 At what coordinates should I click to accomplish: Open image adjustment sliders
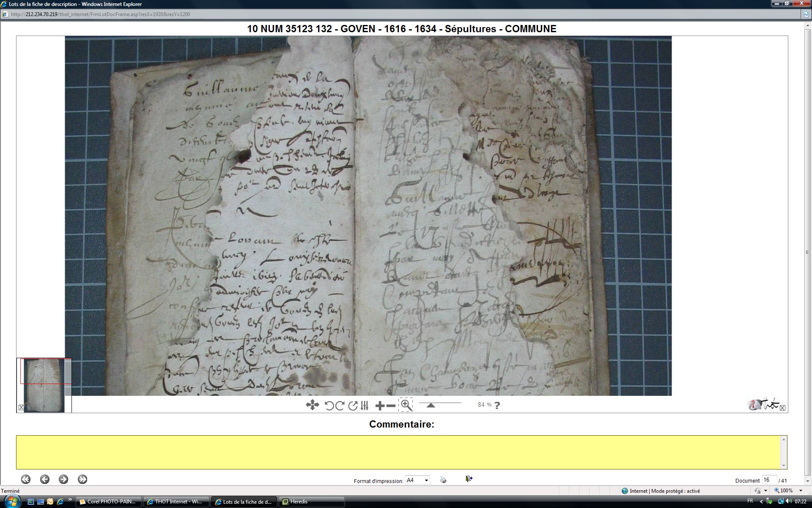[365, 406]
